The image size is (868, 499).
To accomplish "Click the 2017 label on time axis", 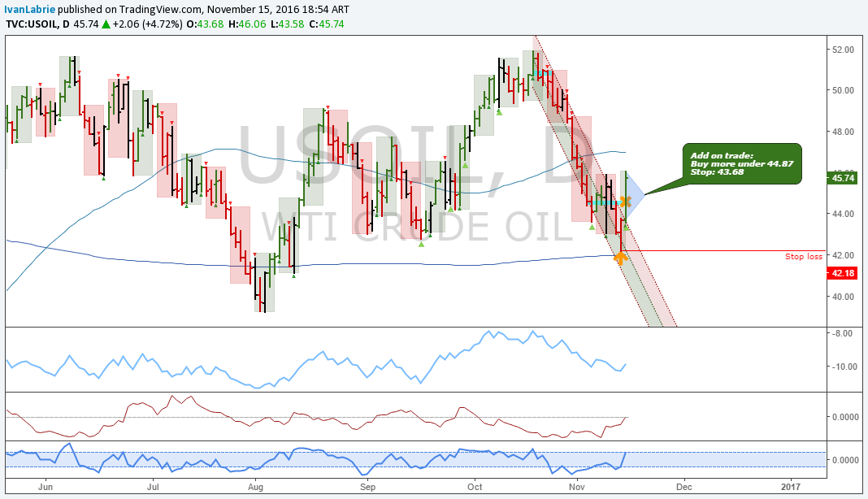I will pyautogui.click(x=791, y=487).
